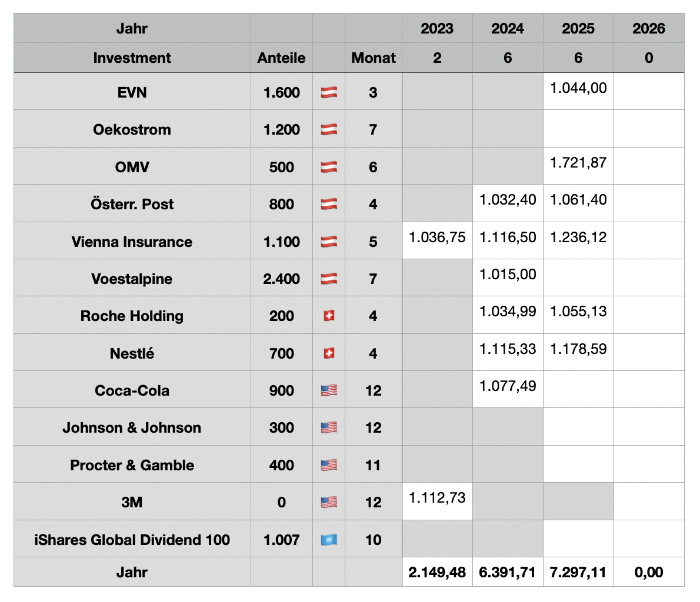This screenshot has height=602, width=700.
Task: Click the 2026 year column header
Action: point(649,28)
